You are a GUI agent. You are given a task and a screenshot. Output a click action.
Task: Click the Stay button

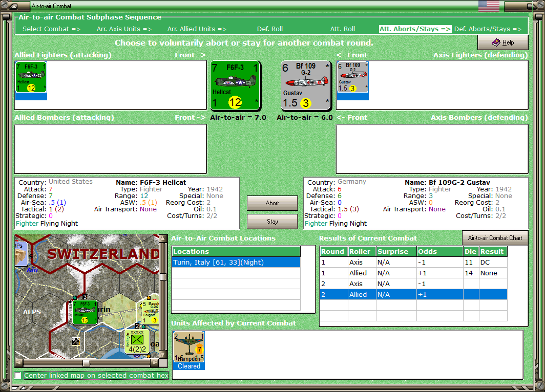[272, 222]
